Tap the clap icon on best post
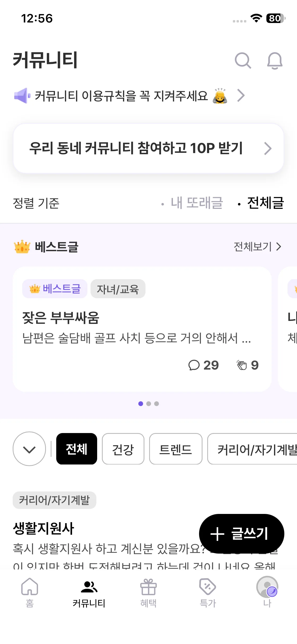The width and height of the screenshot is (297, 644). 242,365
